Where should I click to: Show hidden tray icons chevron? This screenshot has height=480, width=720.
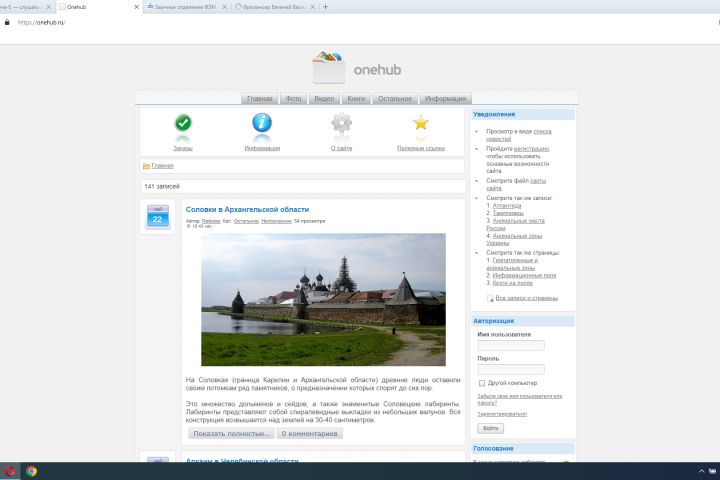(701, 471)
